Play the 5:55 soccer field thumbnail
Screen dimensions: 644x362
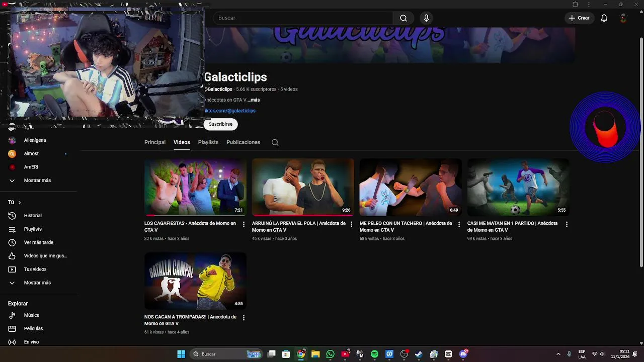click(x=518, y=187)
